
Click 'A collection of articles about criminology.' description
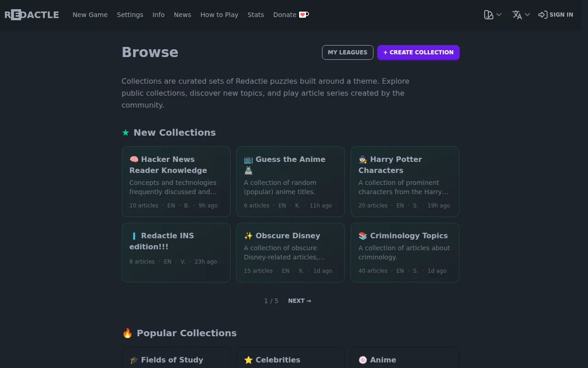pyautogui.click(x=404, y=253)
